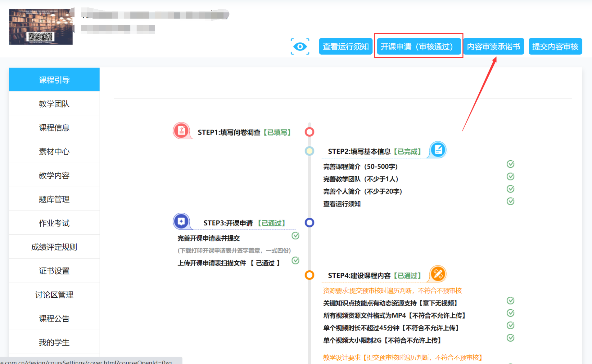592x364 pixels.
Task: Click check icon beside 上传开课申请表扫描文件
Action: coord(296,260)
